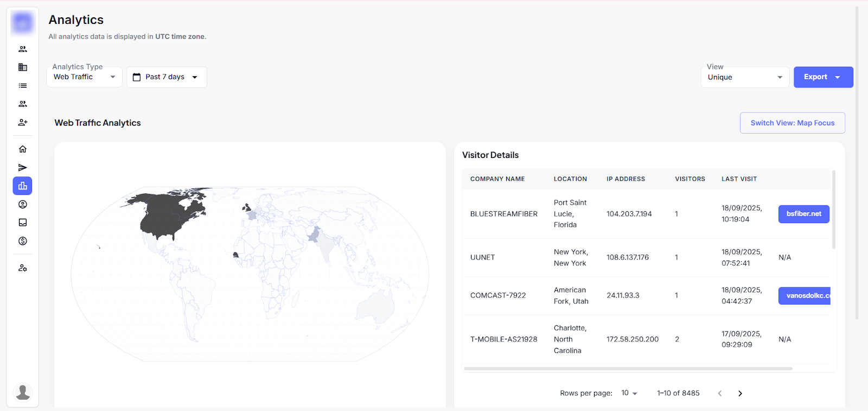Click the Export button
Image resolution: width=868 pixels, height=411 pixels.
click(822, 77)
